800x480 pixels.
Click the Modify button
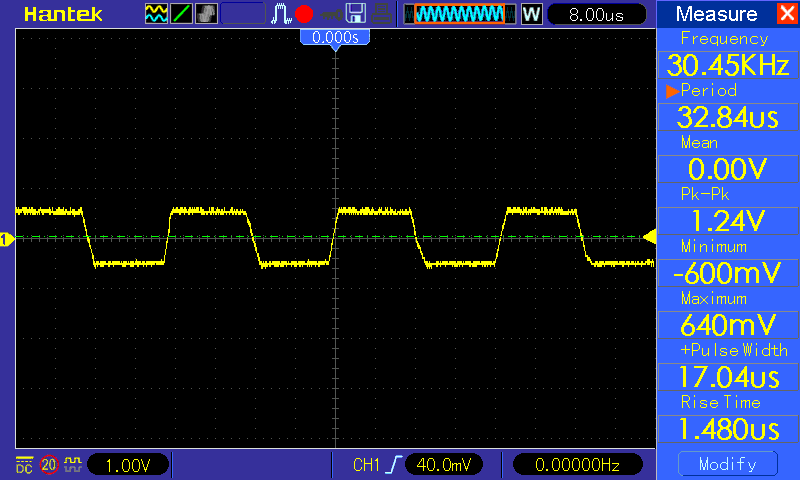pyautogui.click(x=728, y=464)
